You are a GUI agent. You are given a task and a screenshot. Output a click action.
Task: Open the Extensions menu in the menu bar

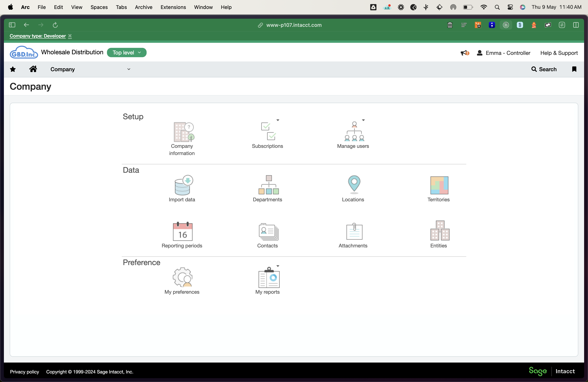coord(173,7)
